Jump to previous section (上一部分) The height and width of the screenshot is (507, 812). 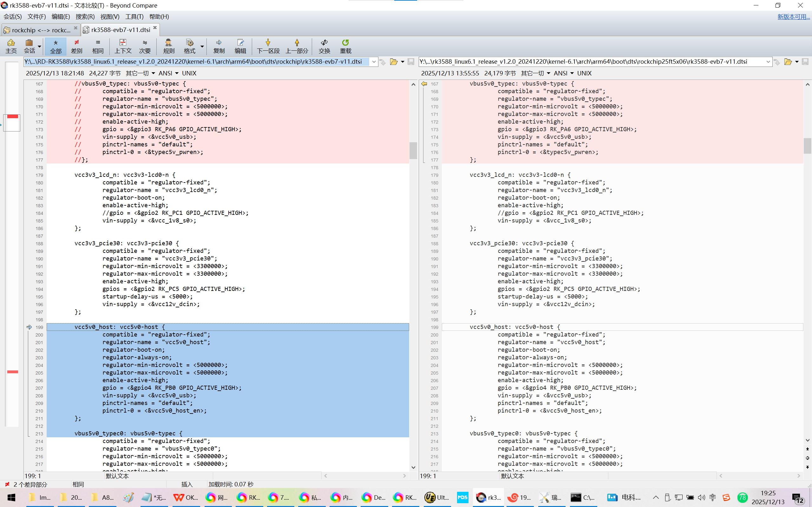click(x=297, y=46)
